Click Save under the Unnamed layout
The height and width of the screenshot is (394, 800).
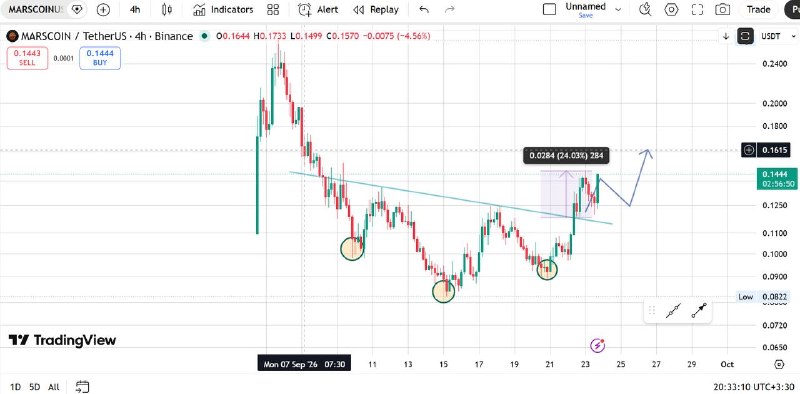(585, 15)
